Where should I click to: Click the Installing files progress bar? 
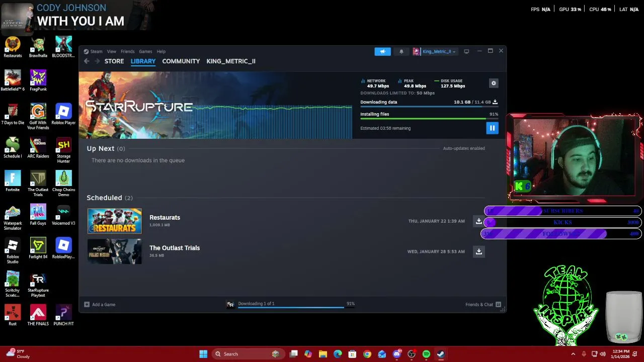point(429,119)
